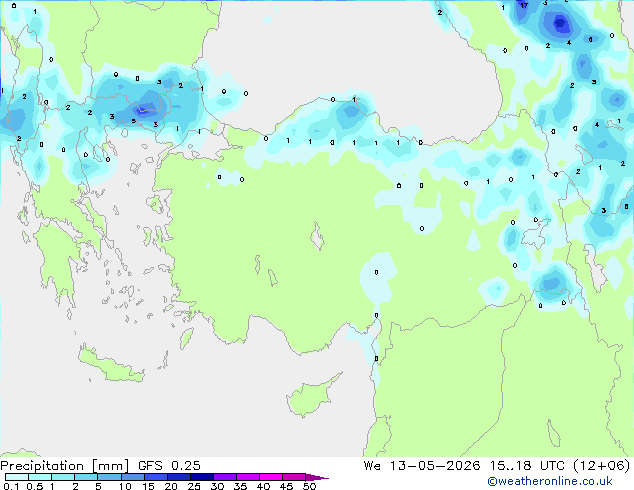Viewport: 634px width, 490px height.
Task: Pick the 45–50 mm legend color box
Action: click(294, 477)
